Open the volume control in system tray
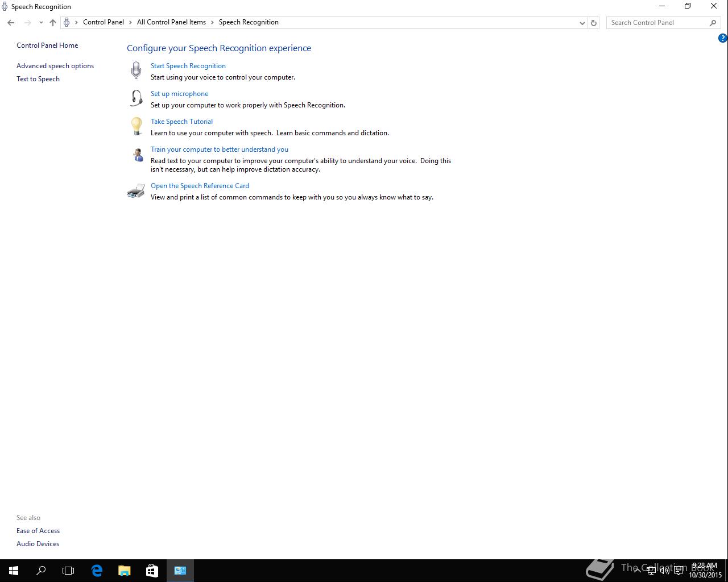This screenshot has height=582, width=728. [665, 571]
